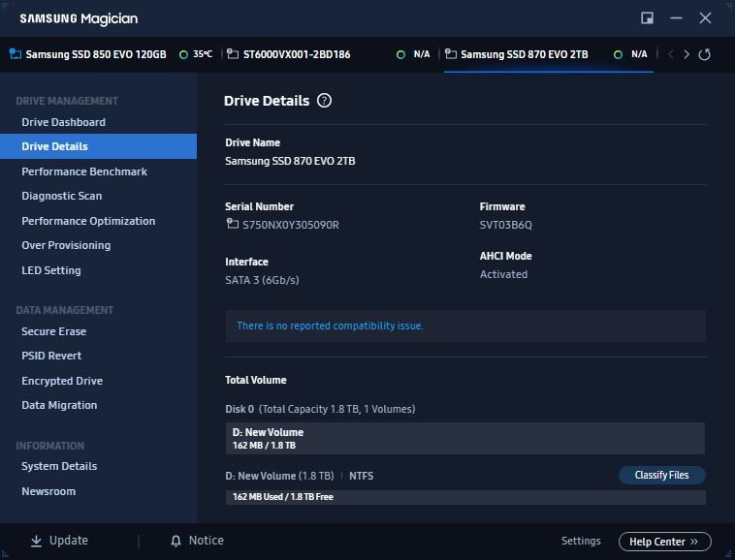Screen dimensions: 735x560
Task: Select the D: New Volume partition block
Action: click(465, 438)
